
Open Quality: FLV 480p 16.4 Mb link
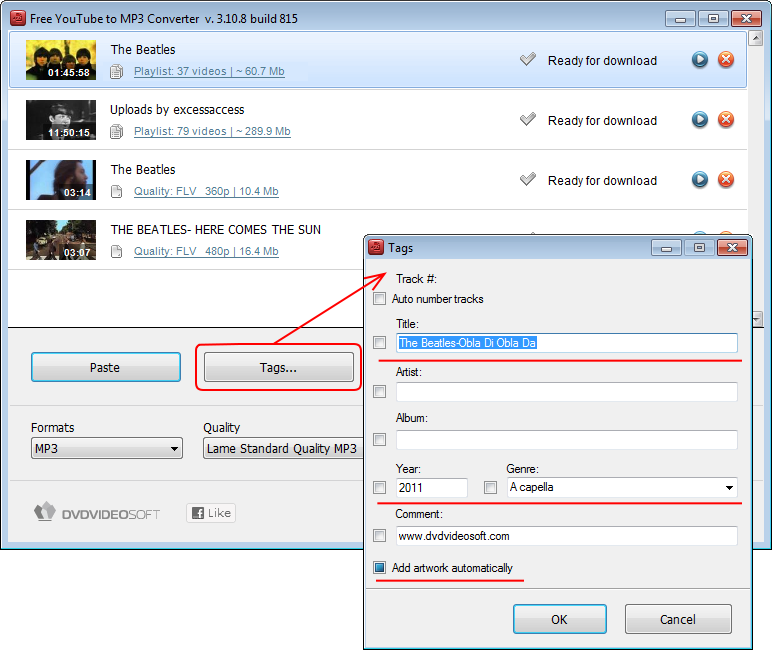[206, 252]
